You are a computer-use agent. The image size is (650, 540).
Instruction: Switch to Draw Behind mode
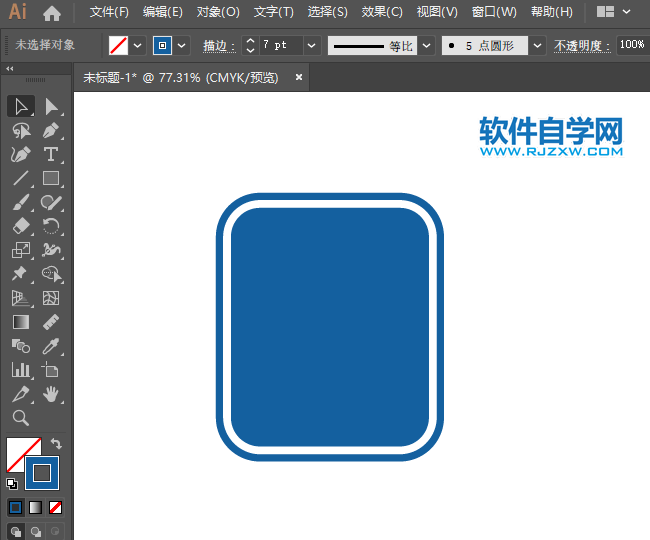click(37, 531)
